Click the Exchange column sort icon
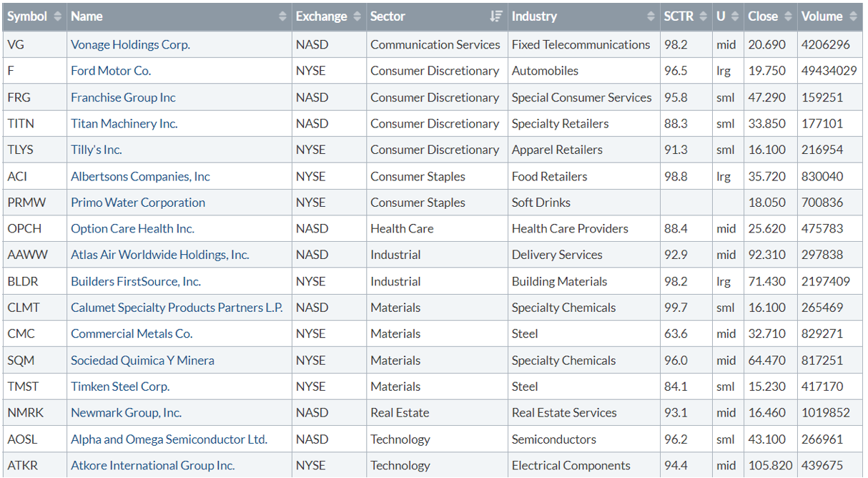This screenshot has width=868, height=478. click(x=357, y=16)
